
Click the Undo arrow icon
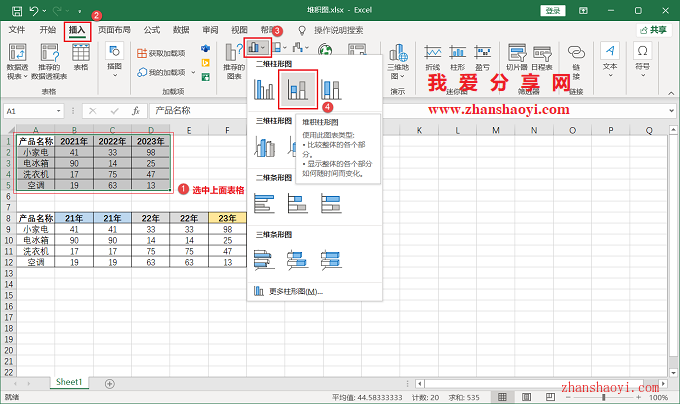tap(34, 10)
